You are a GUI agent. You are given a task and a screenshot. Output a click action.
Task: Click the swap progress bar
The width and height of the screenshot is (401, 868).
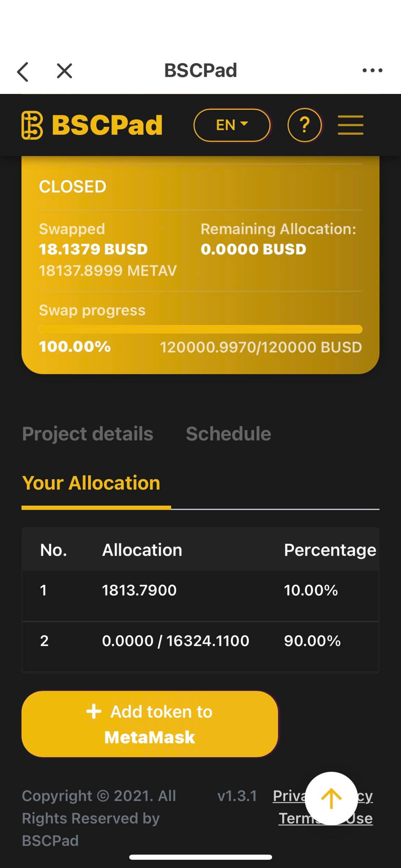[x=200, y=329]
